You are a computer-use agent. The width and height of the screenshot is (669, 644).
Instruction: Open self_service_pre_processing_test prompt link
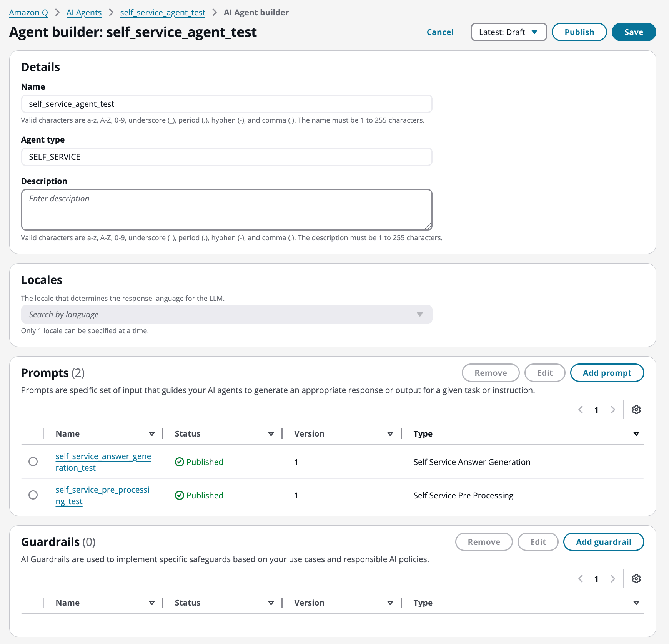pyautogui.click(x=102, y=495)
